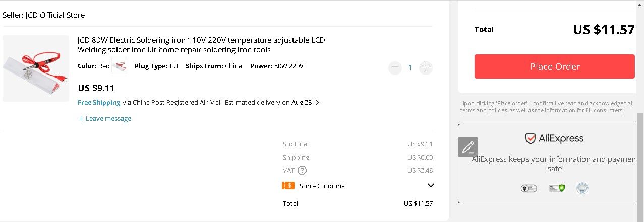This screenshot has width=644, height=222.
Task: Click Leave message link
Action: 104,118
